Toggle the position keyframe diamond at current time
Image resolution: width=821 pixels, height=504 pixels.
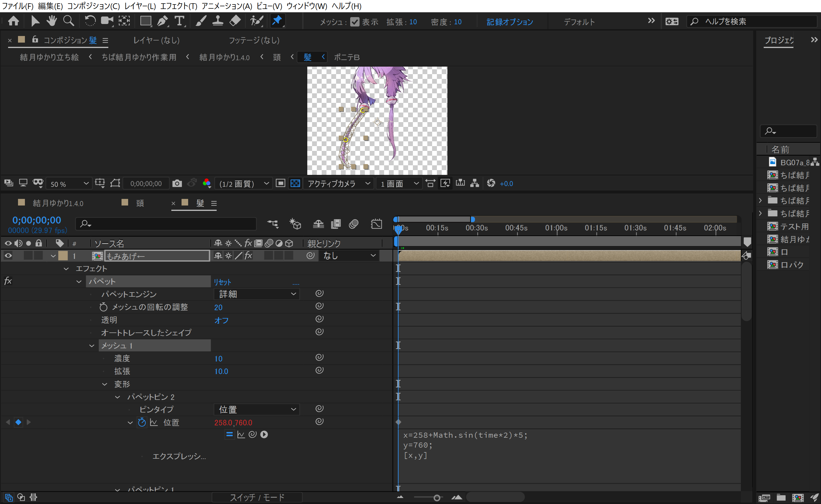[18, 422]
